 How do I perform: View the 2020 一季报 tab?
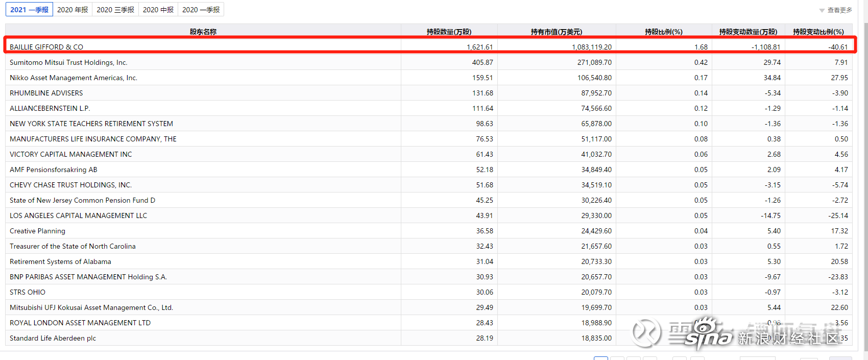click(x=201, y=10)
